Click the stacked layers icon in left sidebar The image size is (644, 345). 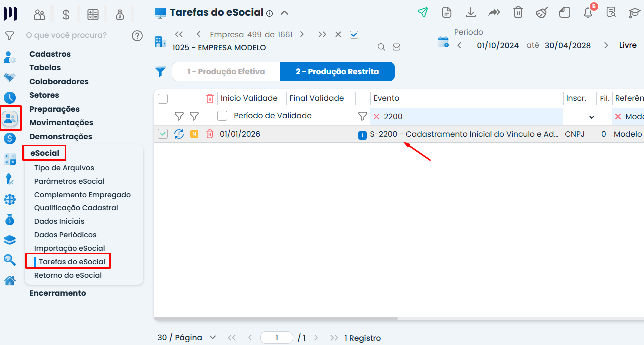pyautogui.click(x=10, y=240)
